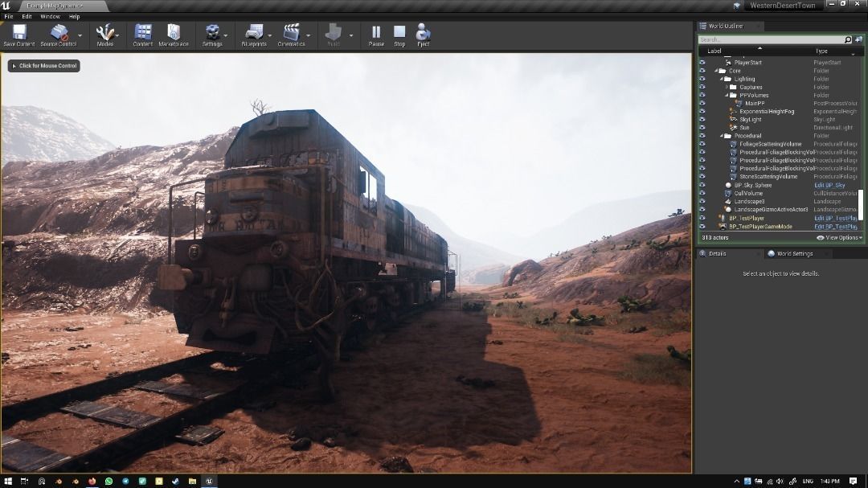This screenshot has height=488, width=868.
Task: Pause the play-in-editor session
Action: [376, 35]
